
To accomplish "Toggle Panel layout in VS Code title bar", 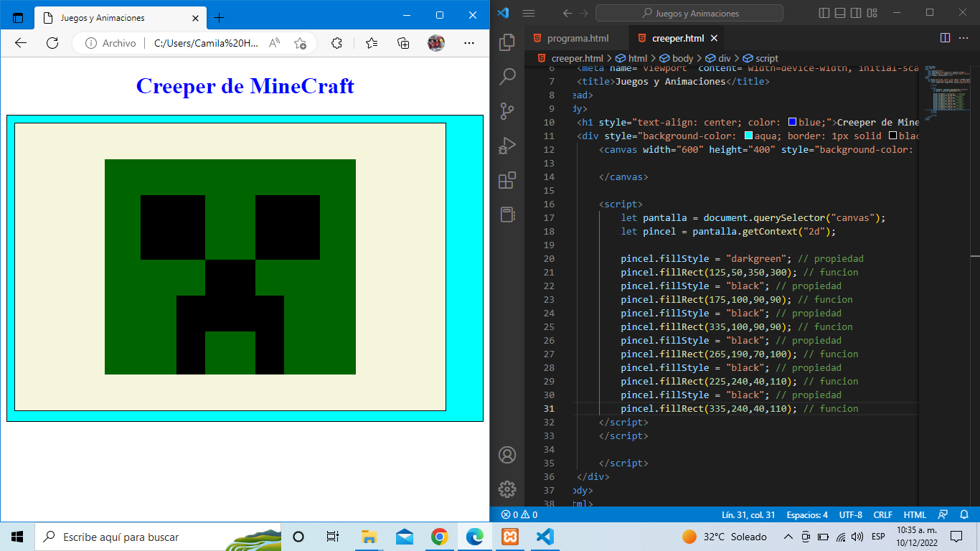I will [839, 13].
